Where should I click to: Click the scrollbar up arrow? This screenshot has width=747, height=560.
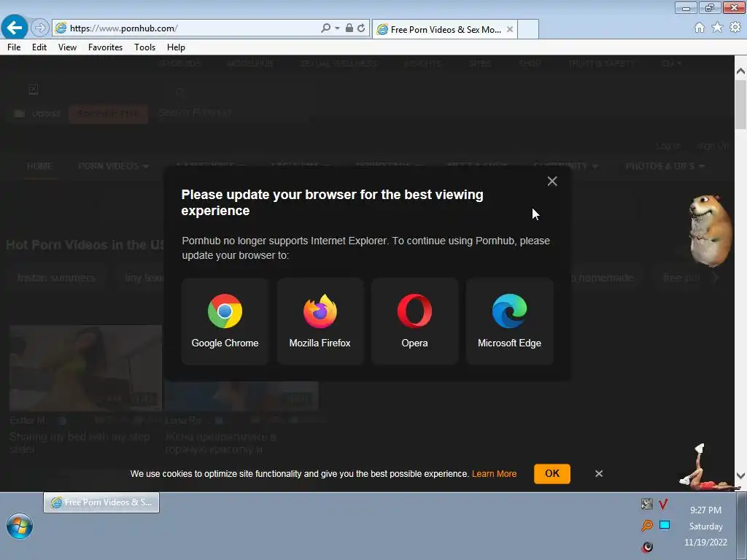point(740,71)
